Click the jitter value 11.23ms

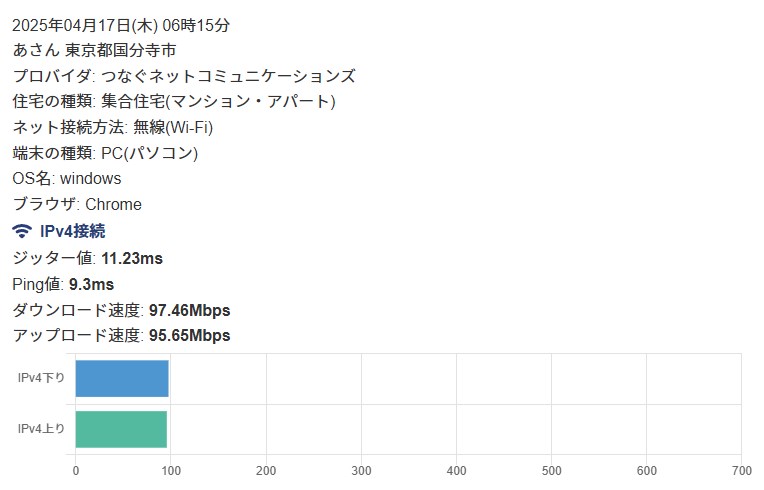coord(132,259)
